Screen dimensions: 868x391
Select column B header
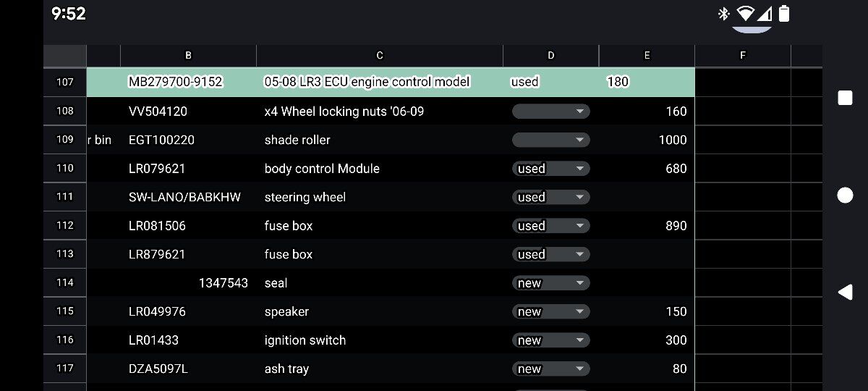[188, 56]
